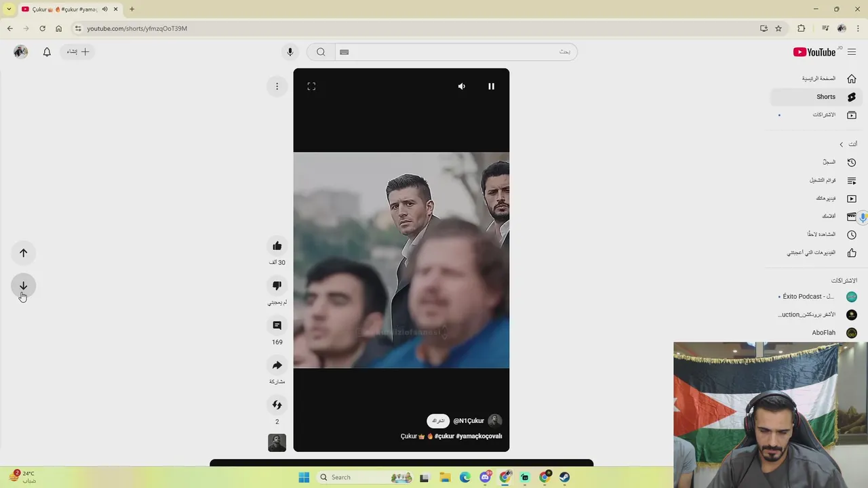Screen dimensions: 868x488
Task: Open the tab search dropdown arrow
Action: point(9,9)
